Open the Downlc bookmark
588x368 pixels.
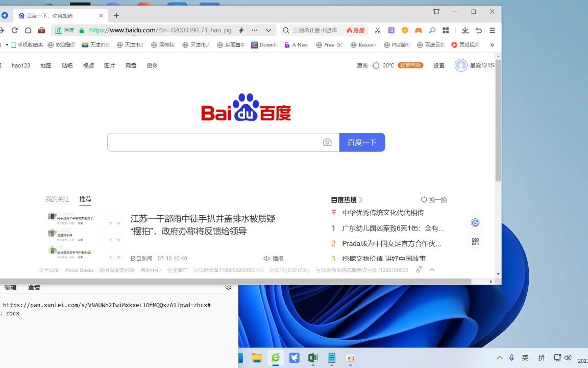click(264, 45)
